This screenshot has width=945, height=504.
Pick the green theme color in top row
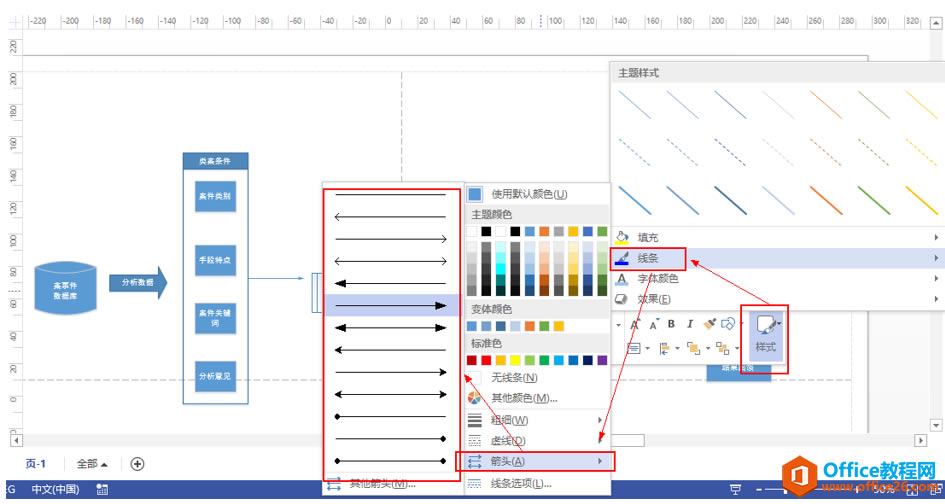[x=602, y=232]
